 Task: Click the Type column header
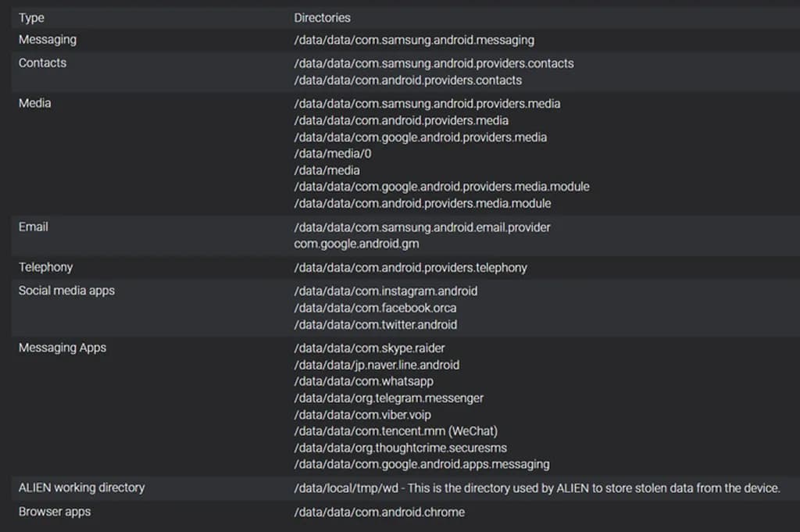coord(32,17)
